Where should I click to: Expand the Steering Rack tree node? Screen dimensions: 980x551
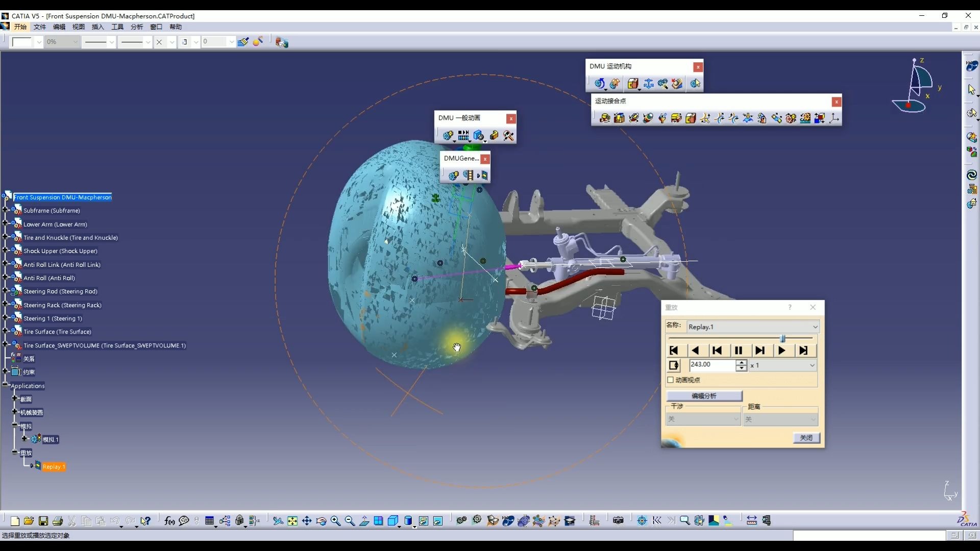point(5,304)
